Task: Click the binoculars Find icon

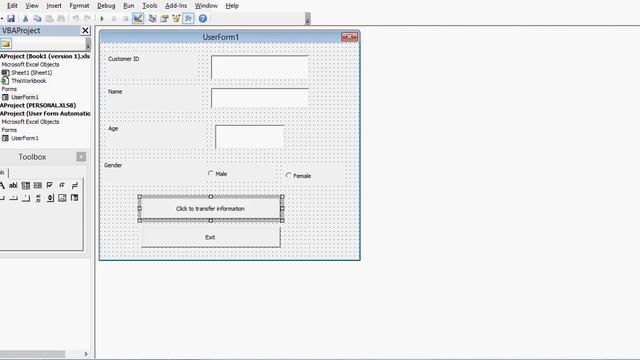Action: (61, 18)
